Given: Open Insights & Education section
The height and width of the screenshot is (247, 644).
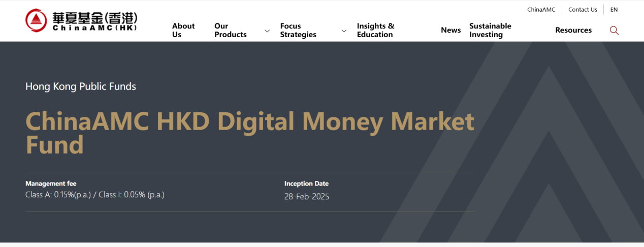Looking at the screenshot, I should coord(375,30).
